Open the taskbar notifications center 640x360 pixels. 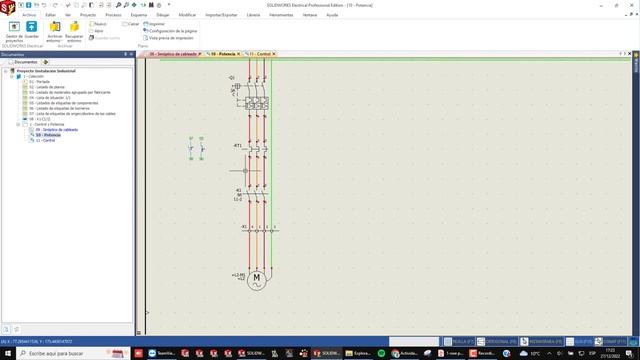click(x=630, y=353)
